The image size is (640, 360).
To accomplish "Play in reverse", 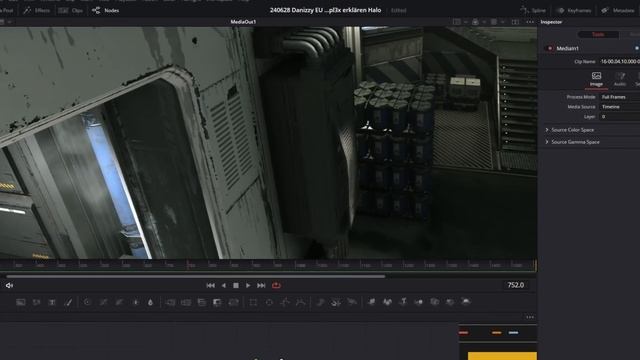I will 224,285.
